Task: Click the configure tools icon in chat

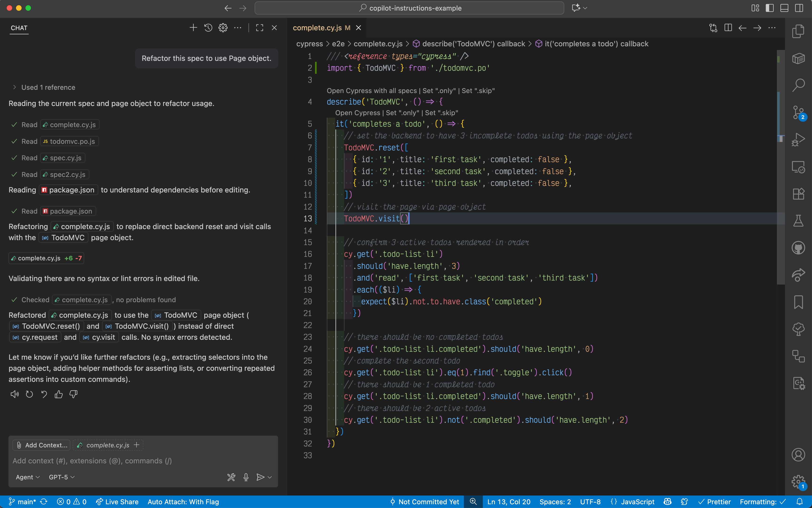Action: [x=231, y=477]
